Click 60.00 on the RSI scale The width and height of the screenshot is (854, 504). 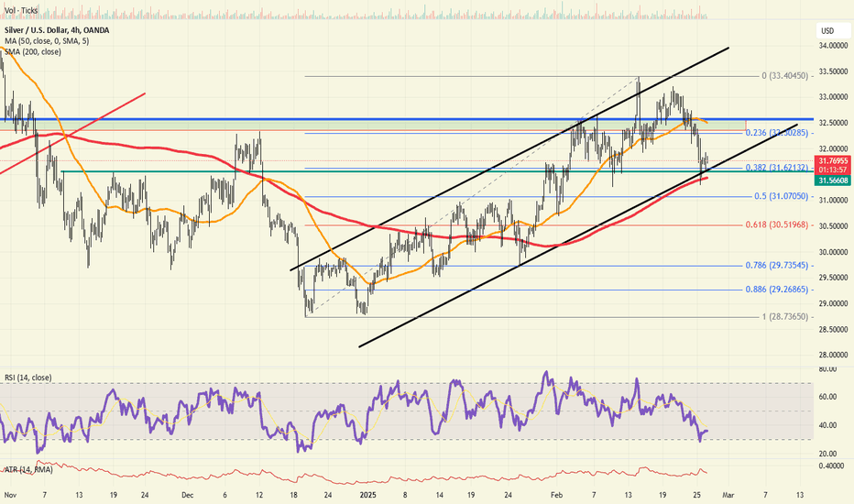click(827, 397)
